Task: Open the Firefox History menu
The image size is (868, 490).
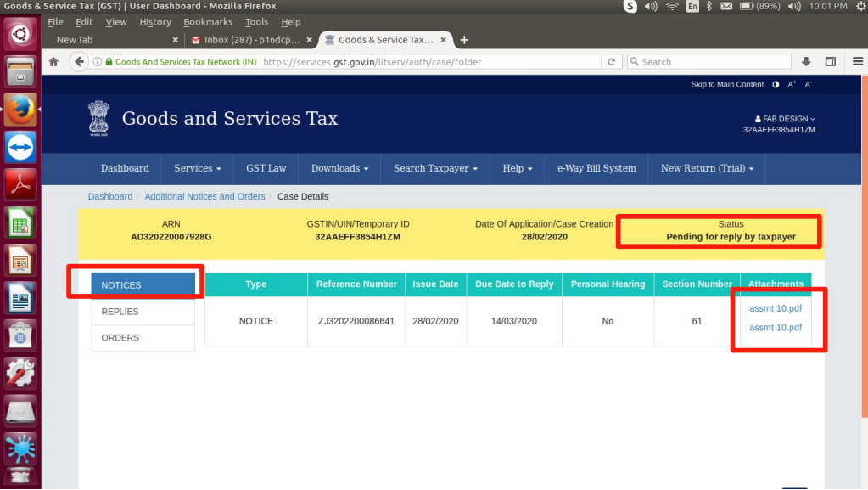Action: [x=155, y=22]
